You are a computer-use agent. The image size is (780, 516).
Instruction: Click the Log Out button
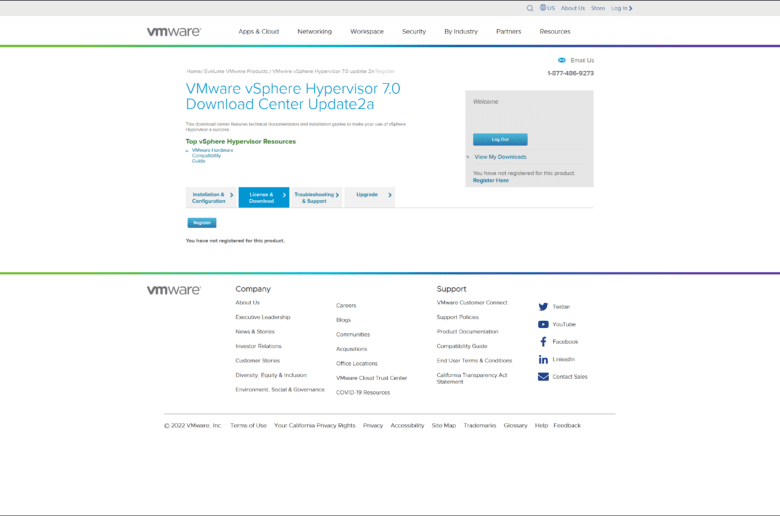click(500, 139)
